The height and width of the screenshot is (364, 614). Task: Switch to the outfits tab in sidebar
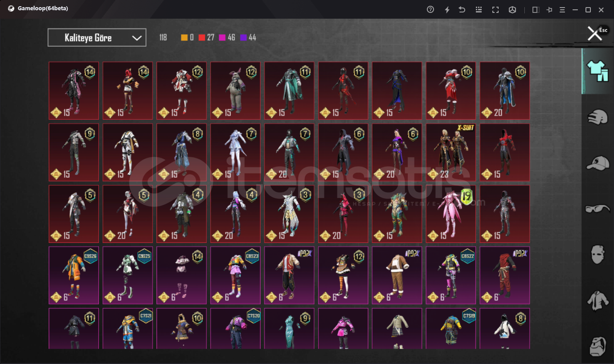click(x=598, y=71)
